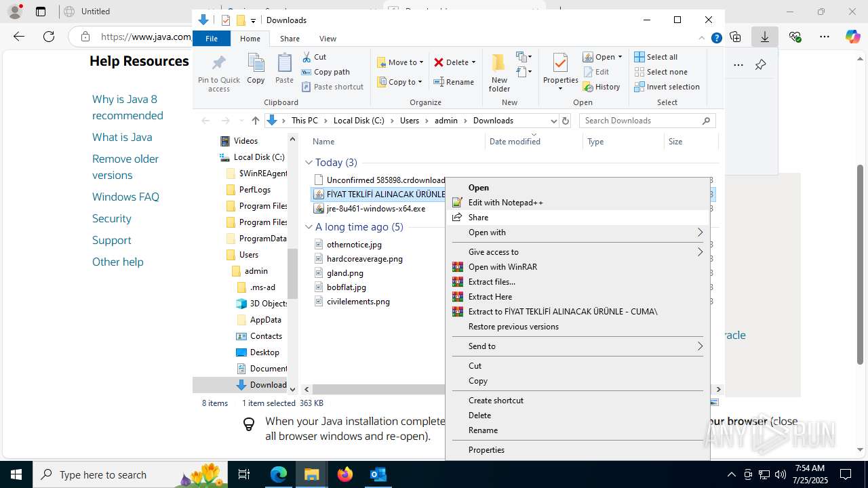This screenshot has height=488, width=868.
Task: Expand the Send to submenu
Action: tap(577, 346)
